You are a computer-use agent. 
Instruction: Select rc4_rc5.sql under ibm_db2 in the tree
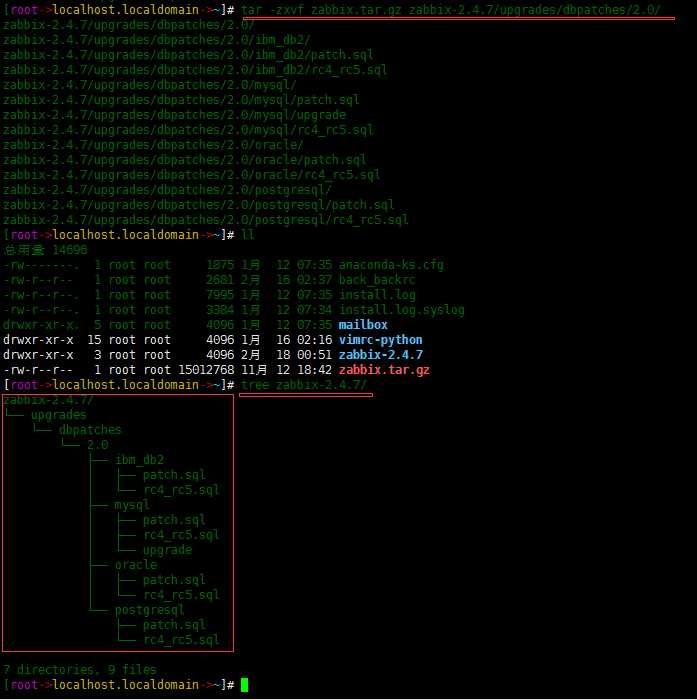click(181, 490)
